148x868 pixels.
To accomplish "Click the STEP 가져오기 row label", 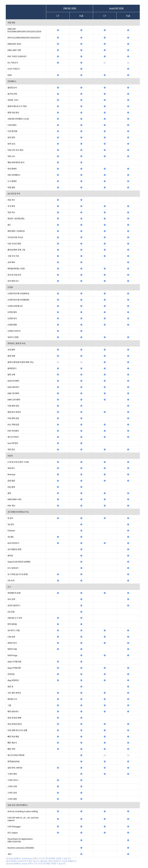I will [13, 69].
